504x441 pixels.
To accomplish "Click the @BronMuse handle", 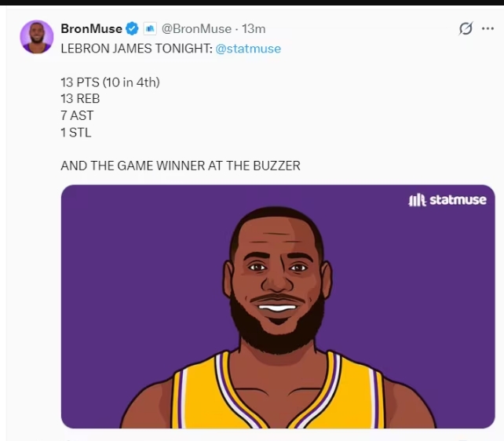I will 196,29.
